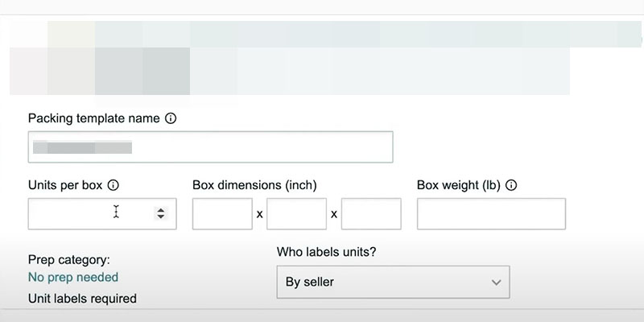The height and width of the screenshot is (322, 644).
Task: Click the info icon beside Box weight (lb)
Action: pyautogui.click(x=512, y=184)
